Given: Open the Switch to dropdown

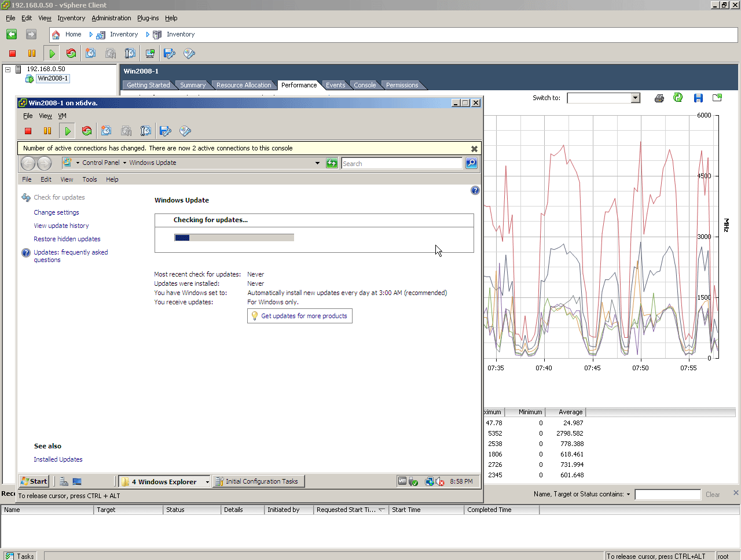Looking at the screenshot, I should (635, 98).
